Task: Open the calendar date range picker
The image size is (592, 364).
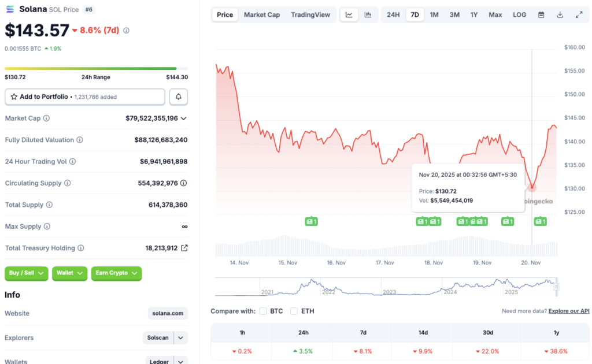Action: (541, 14)
